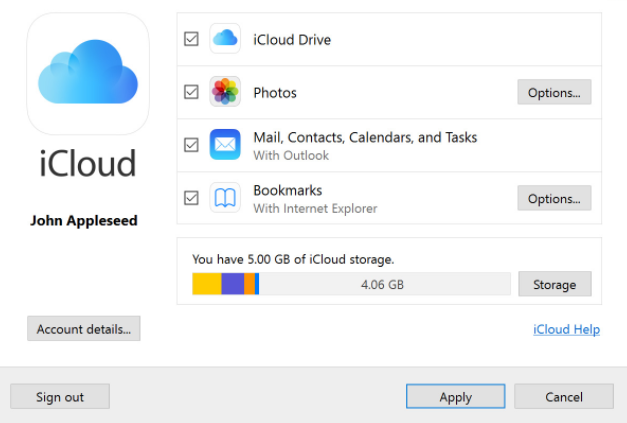Apply the iCloud settings changes
This screenshot has height=423, width=627.
point(455,397)
